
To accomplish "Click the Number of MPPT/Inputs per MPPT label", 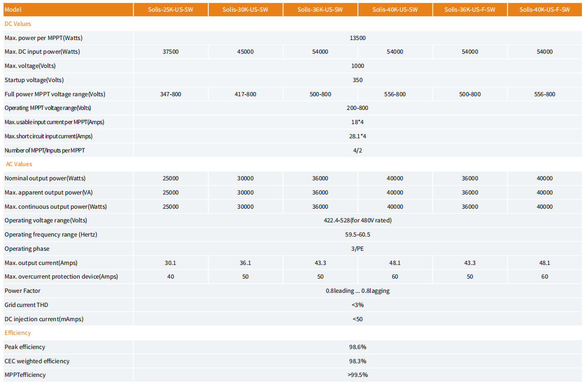I will pyautogui.click(x=45, y=150).
